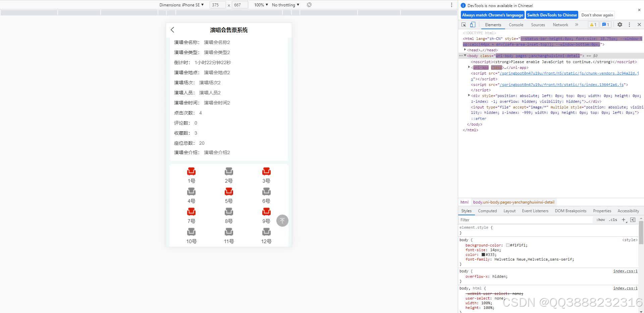Open the Layout tab
This screenshot has width=644, height=313.
pos(509,211)
